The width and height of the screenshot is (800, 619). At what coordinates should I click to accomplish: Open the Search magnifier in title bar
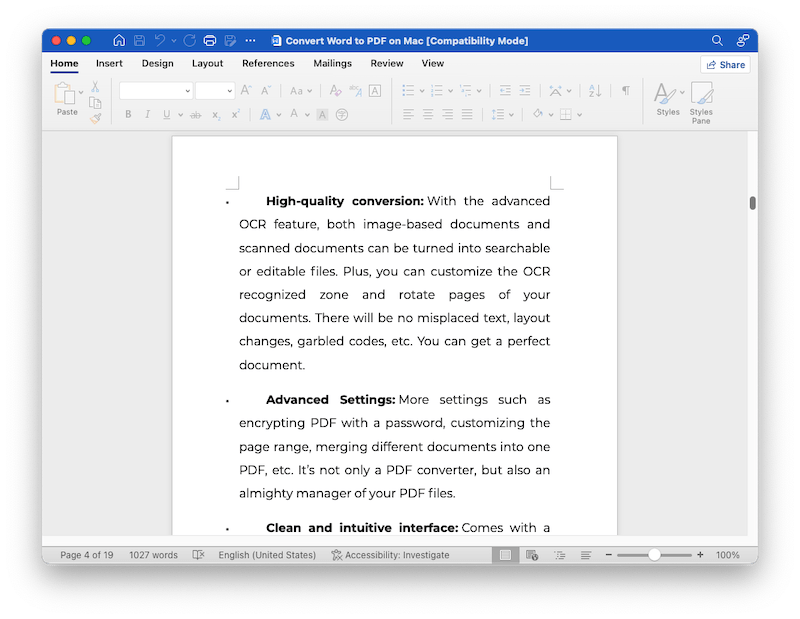point(717,41)
